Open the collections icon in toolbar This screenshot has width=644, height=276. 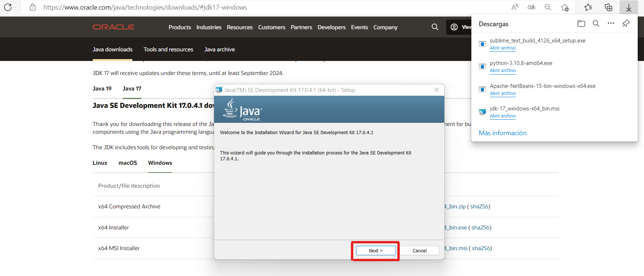click(x=609, y=7)
